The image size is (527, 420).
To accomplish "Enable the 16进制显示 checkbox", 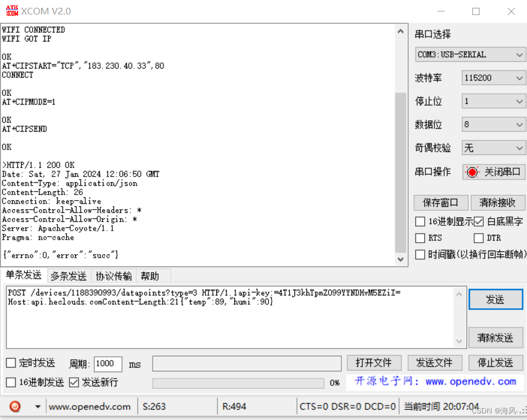I will 419,222.
